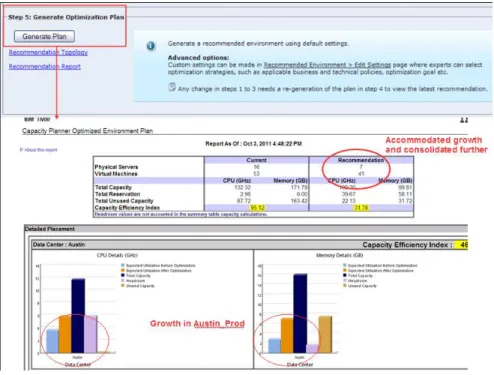Click the 31.72 recommended unused memory cell
Image resolution: width=494 pixels, height=375 pixels.
coord(405,201)
